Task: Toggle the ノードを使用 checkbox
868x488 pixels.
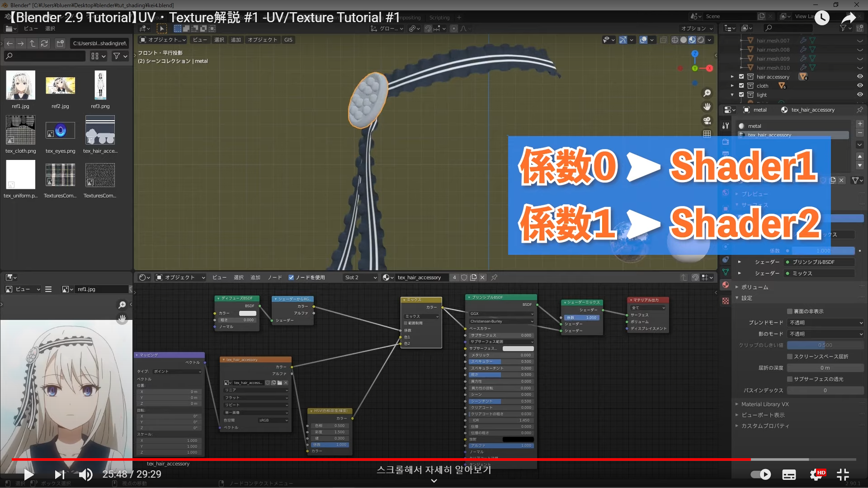Action: (x=291, y=277)
